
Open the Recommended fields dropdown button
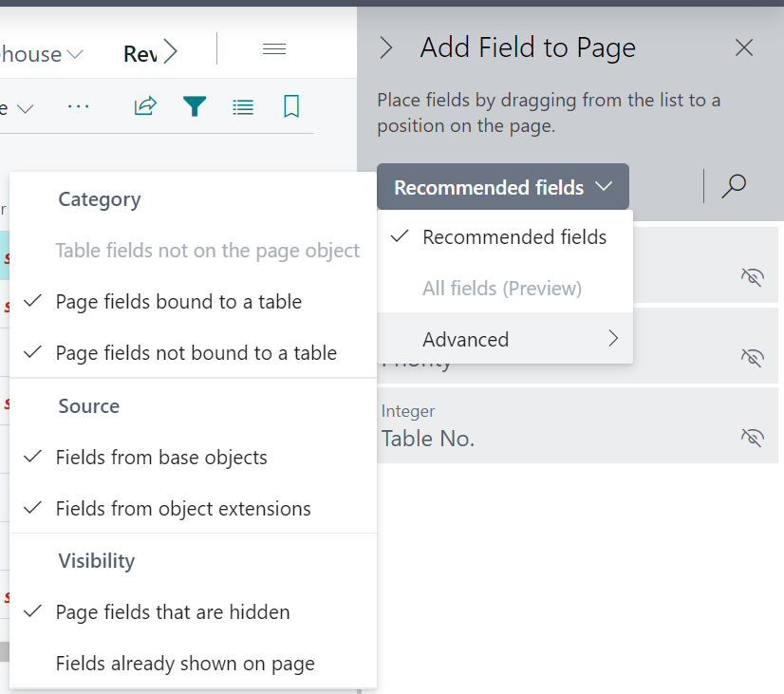tap(502, 188)
